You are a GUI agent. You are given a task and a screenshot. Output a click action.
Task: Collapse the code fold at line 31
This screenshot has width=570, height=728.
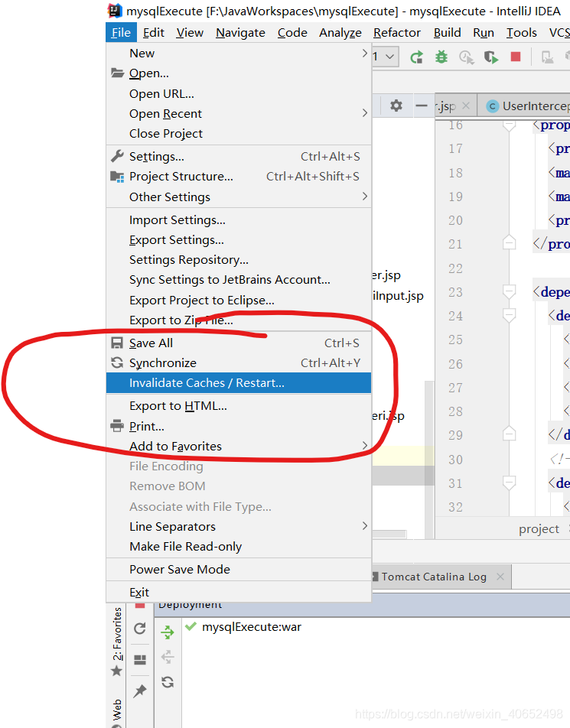[509, 483]
